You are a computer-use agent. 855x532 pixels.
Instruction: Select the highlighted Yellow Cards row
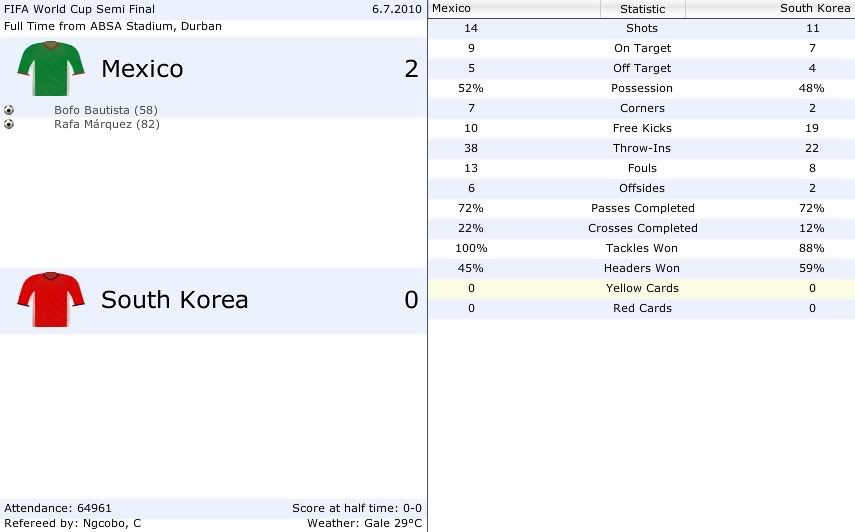click(641, 288)
